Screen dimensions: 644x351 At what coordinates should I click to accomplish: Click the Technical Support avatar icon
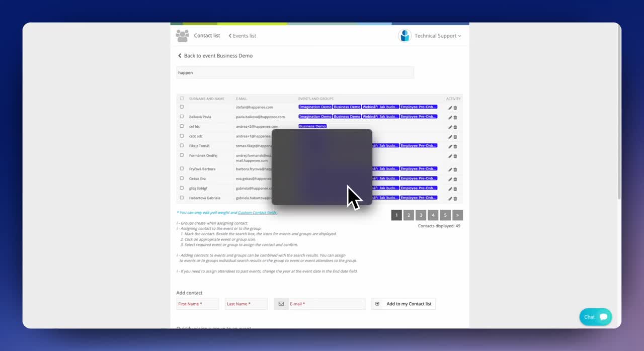[405, 36]
